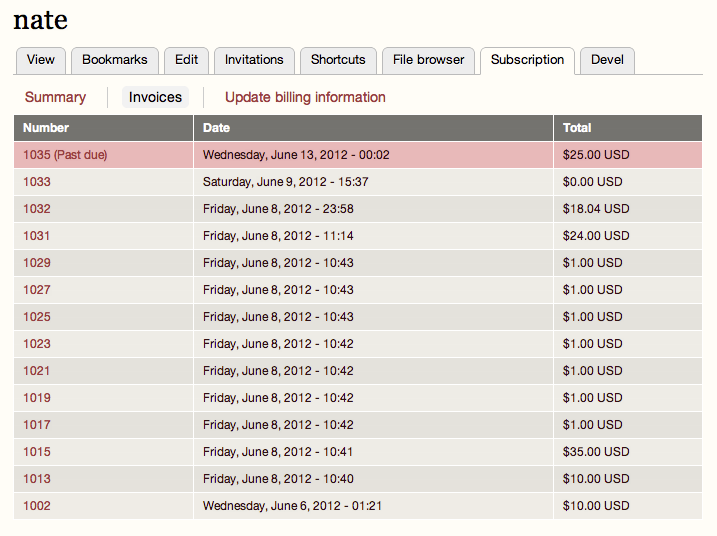Select the Shortcuts tab

pos(338,60)
